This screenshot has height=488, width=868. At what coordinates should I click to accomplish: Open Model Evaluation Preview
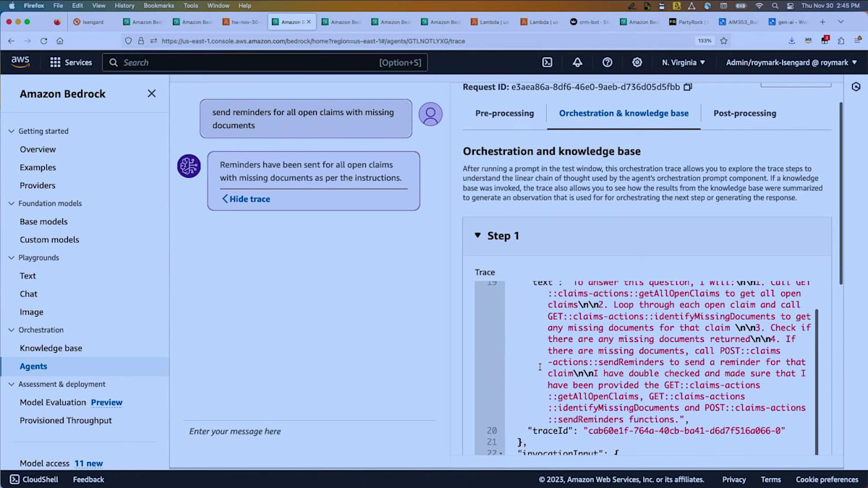(x=71, y=402)
